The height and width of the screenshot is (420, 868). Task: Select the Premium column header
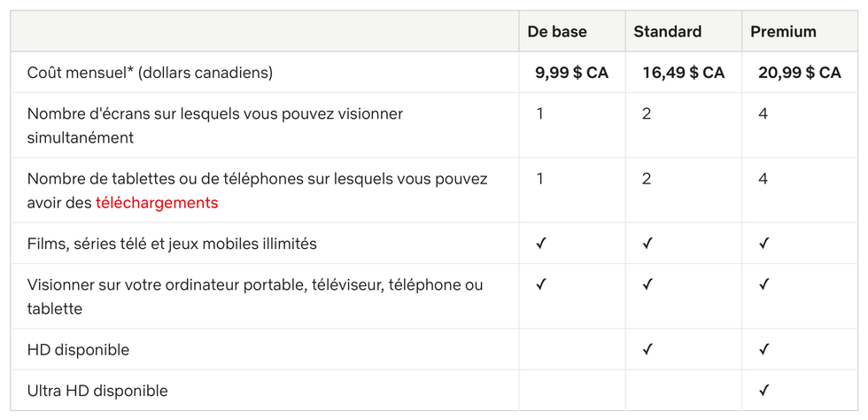(x=784, y=32)
